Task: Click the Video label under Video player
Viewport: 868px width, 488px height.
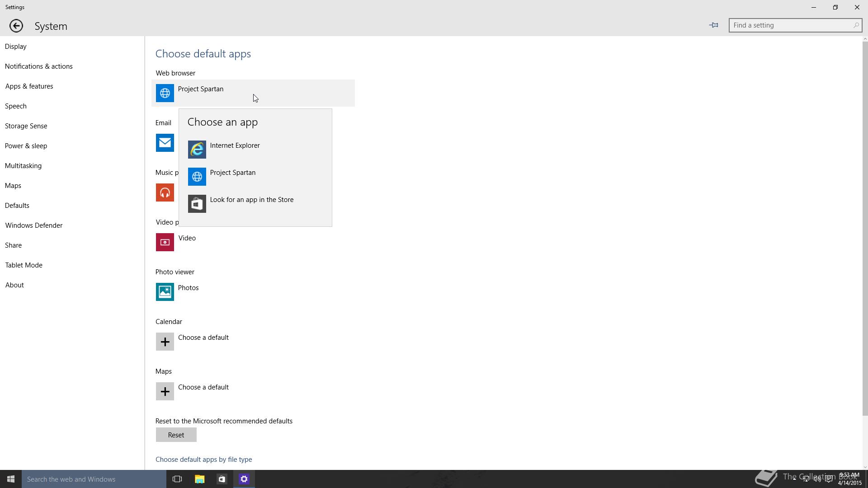Action: point(187,238)
